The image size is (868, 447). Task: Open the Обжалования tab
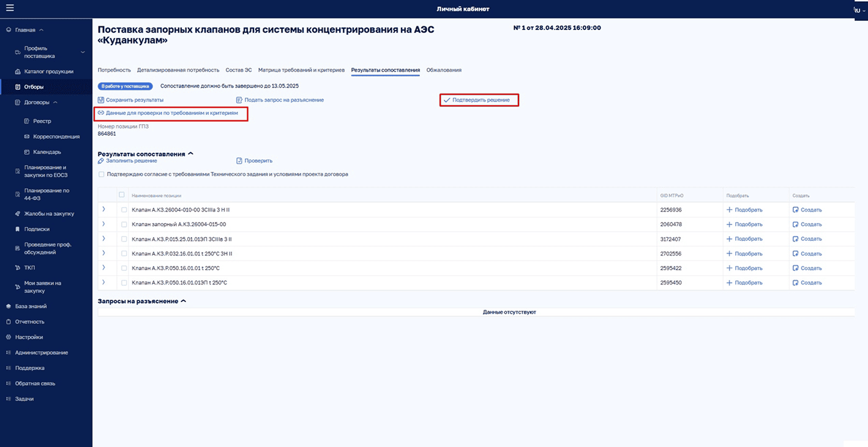click(444, 70)
